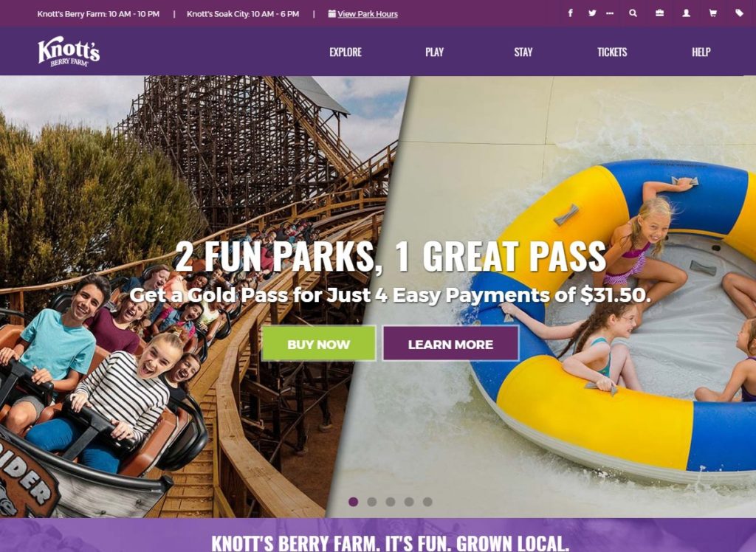Open the user account profile icon

[686, 13]
